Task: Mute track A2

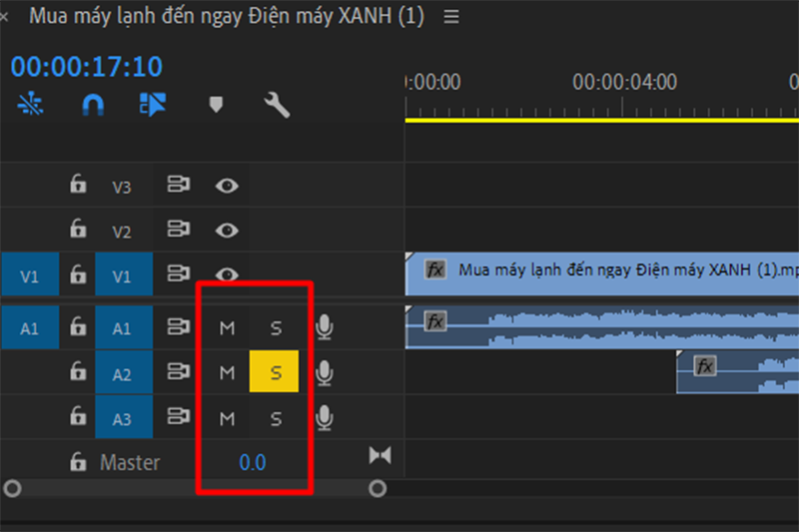Action: pyautogui.click(x=227, y=373)
